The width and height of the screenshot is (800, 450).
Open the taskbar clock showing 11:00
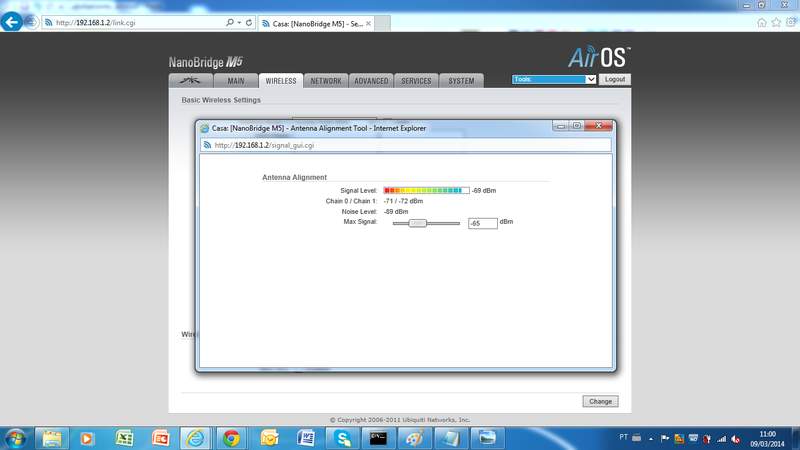pos(767,439)
